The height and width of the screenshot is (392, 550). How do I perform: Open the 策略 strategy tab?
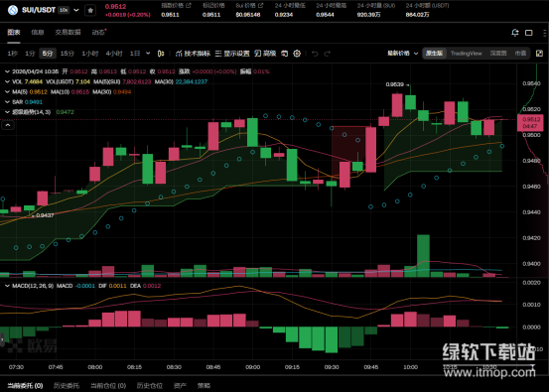pyautogui.click(x=204, y=386)
